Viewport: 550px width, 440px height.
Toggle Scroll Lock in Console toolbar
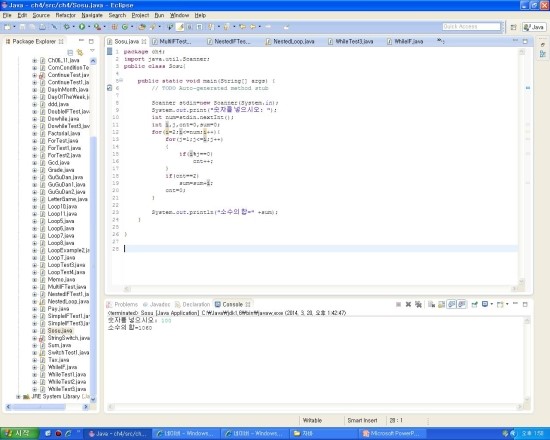[x=442, y=304]
